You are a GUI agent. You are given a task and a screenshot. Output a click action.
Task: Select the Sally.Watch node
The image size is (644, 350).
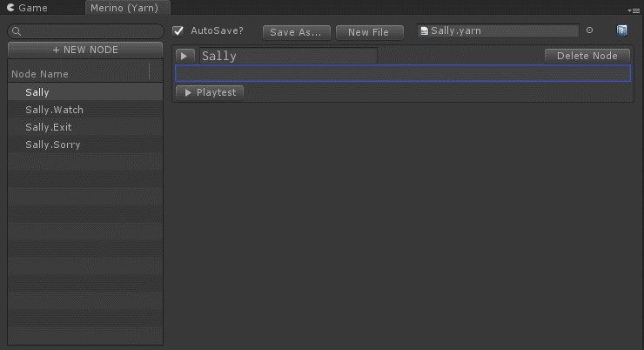click(x=54, y=110)
